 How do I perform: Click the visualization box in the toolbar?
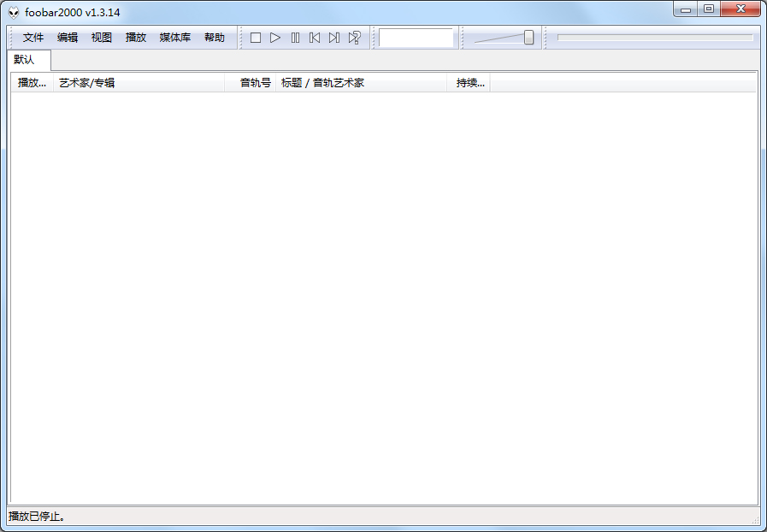pos(416,38)
